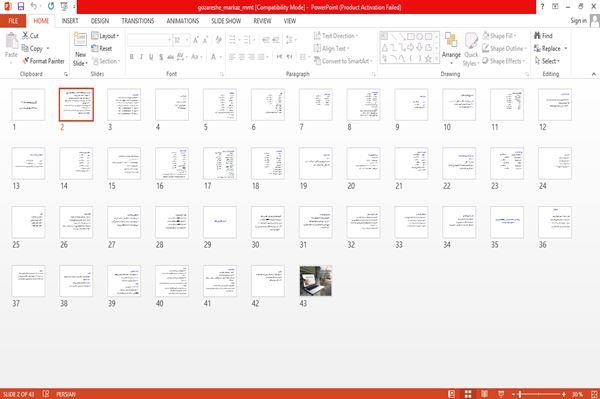Switch to Slide Sorter view in status bar
This screenshot has height=399, width=600.
click(468, 394)
